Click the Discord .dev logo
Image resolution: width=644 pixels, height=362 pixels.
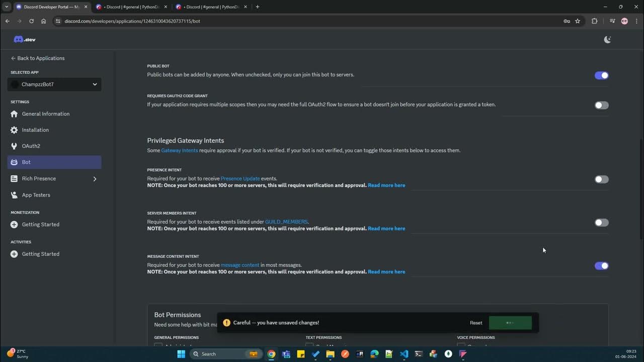[x=24, y=39]
